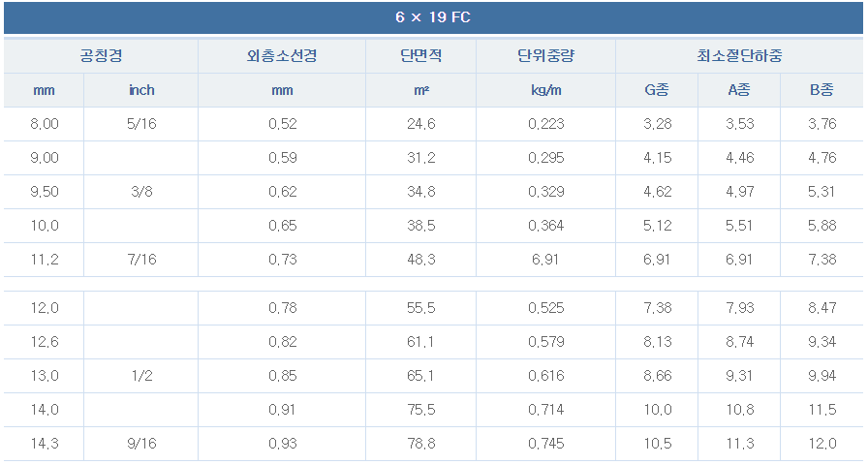Click the B종 subheader
The image size is (868, 465).
click(x=821, y=90)
